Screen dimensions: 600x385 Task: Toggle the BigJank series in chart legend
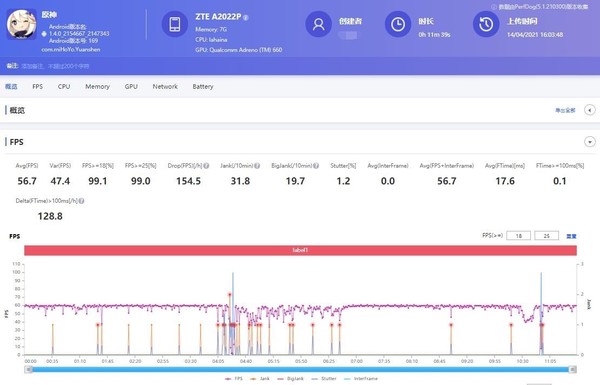pyautogui.click(x=290, y=378)
